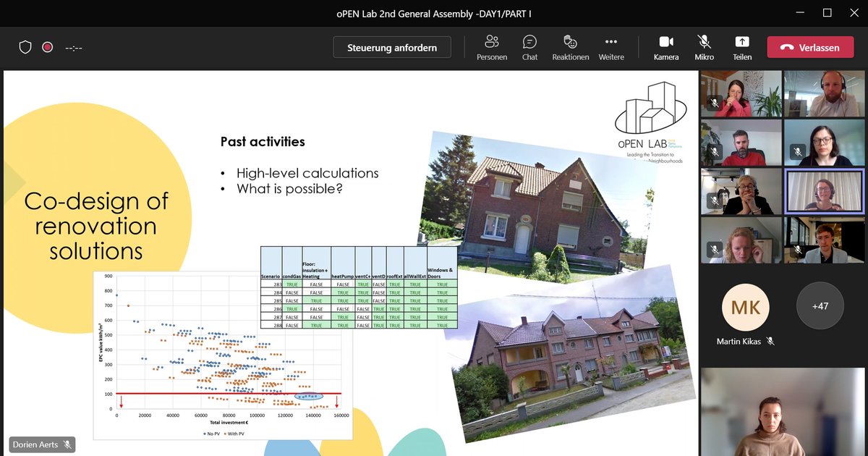
Task: Click the window title text
Action: pyautogui.click(x=433, y=12)
